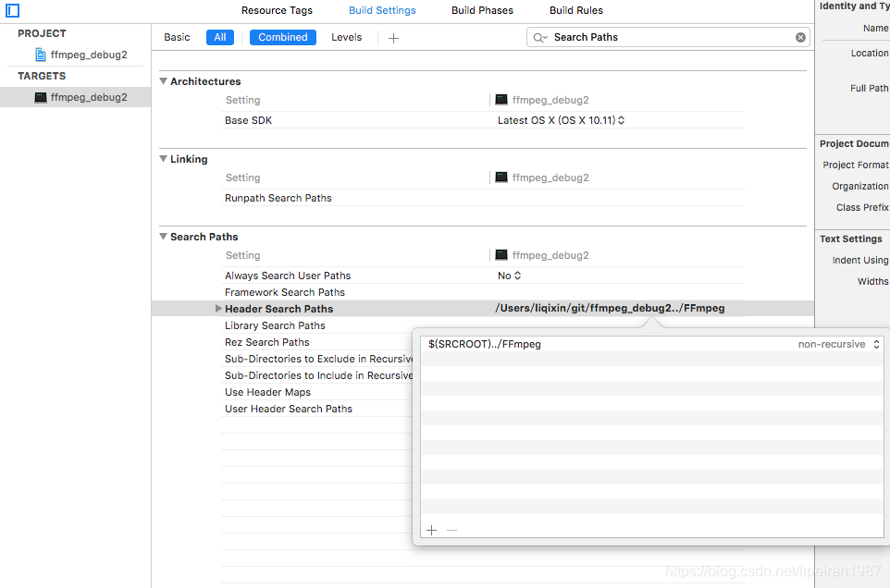Click the Indent Using label in inspector

pyautogui.click(x=859, y=260)
